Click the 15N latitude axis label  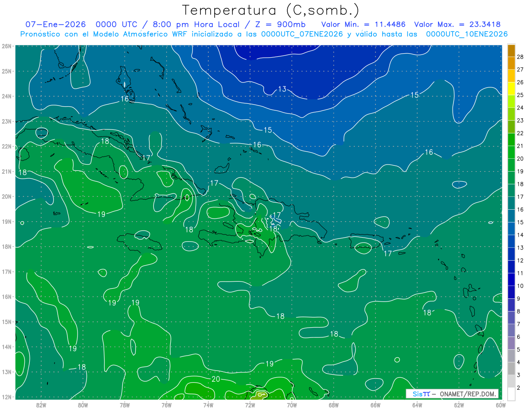pos(7,322)
